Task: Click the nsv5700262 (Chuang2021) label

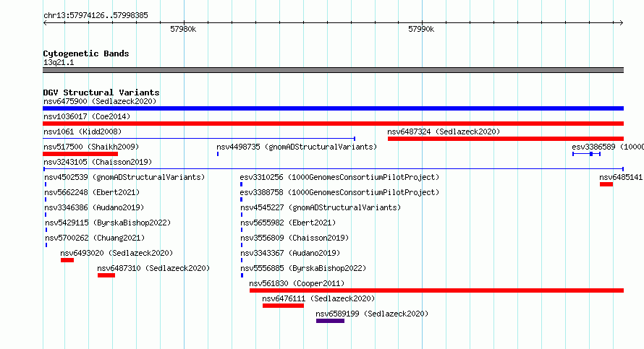Action: click(x=95, y=238)
